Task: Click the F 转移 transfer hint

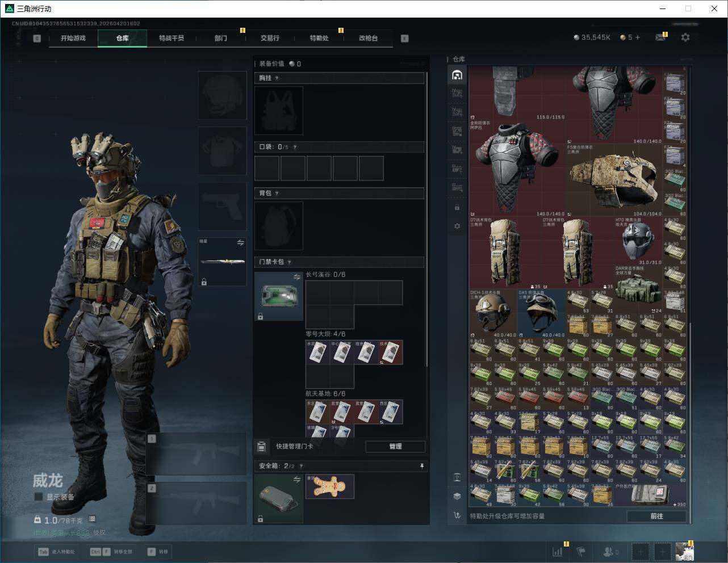Action: (x=157, y=552)
